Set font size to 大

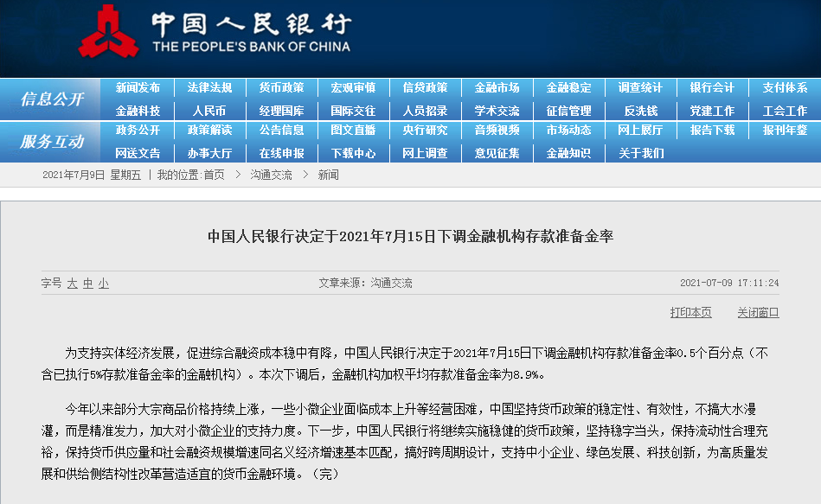73,284
